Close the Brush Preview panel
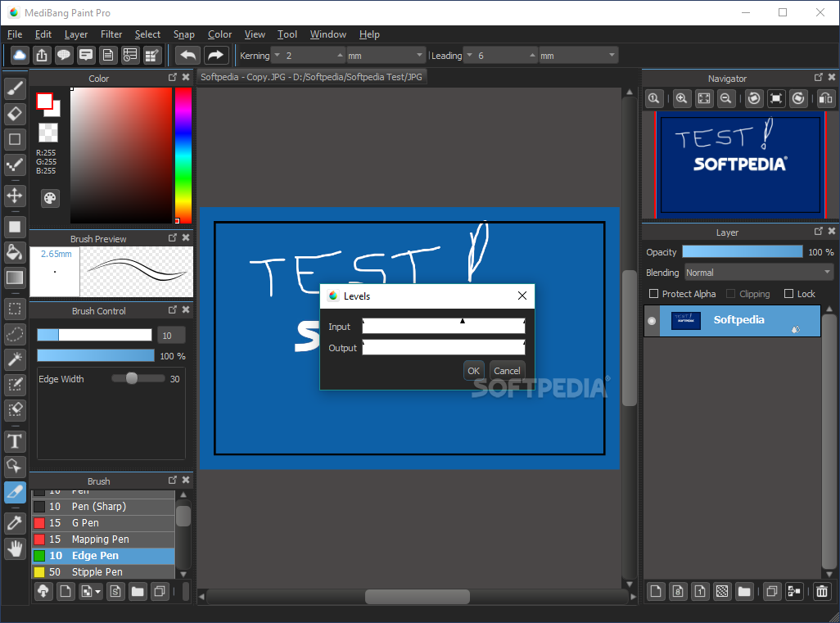 (x=185, y=237)
